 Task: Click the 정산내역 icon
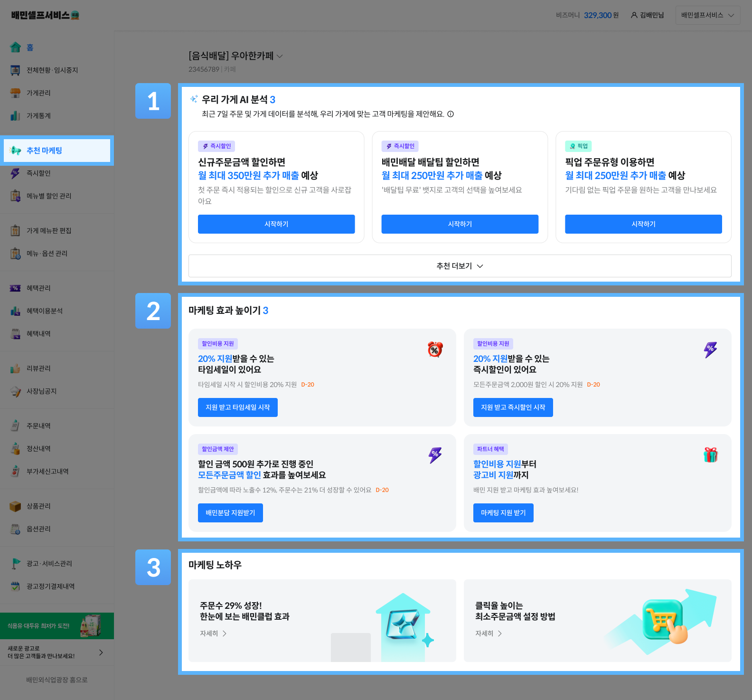click(x=16, y=449)
